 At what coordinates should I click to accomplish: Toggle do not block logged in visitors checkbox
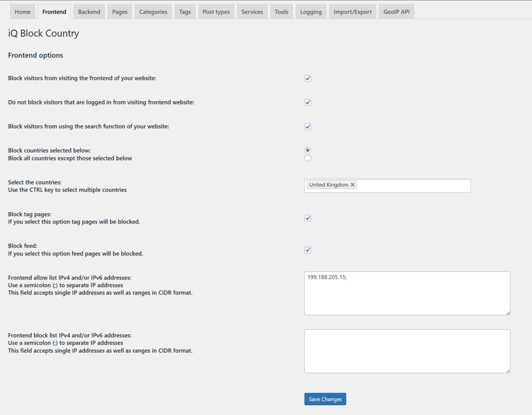click(308, 102)
